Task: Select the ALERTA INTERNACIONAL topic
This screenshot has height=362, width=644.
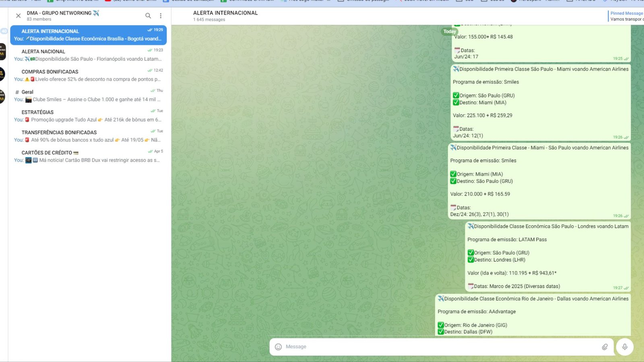Action: click(88, 35)
